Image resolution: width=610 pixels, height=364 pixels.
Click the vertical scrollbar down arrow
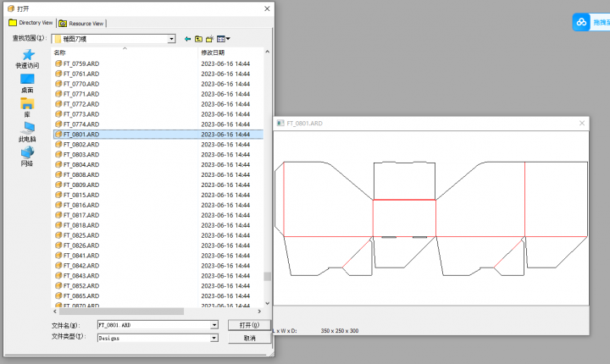tap(268, 303)
